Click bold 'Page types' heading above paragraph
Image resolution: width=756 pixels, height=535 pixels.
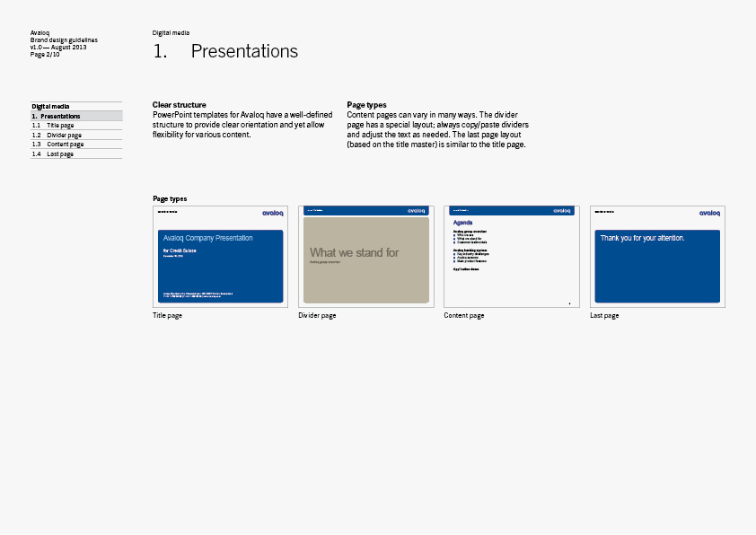coord(366,105)
